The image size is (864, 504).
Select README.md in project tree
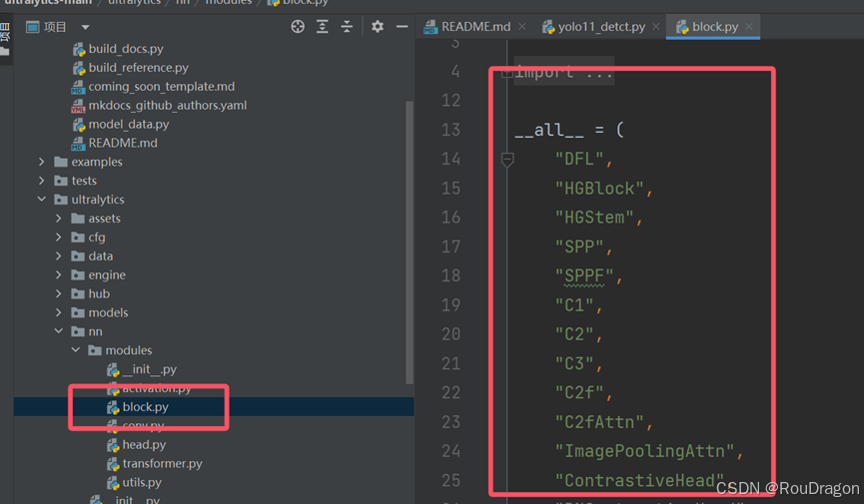[x=123, y=143]
